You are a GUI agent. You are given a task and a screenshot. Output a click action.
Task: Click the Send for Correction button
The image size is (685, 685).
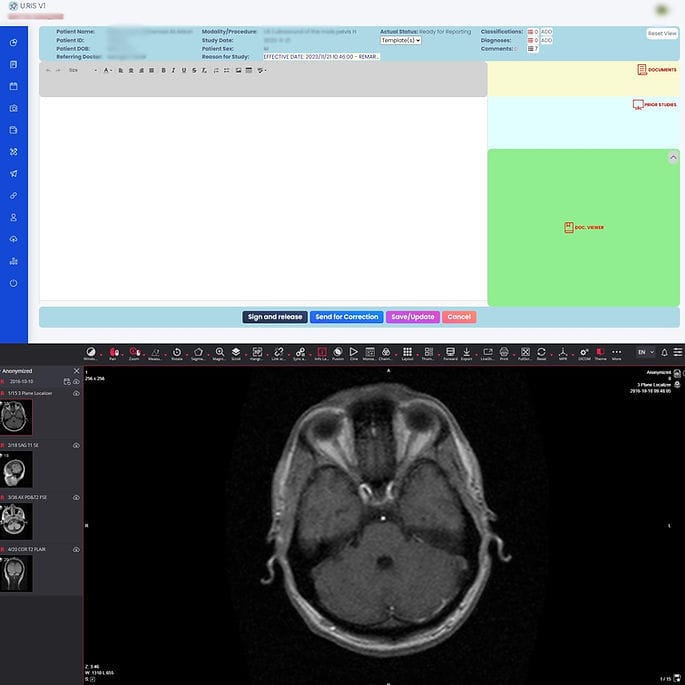(346, 317)
